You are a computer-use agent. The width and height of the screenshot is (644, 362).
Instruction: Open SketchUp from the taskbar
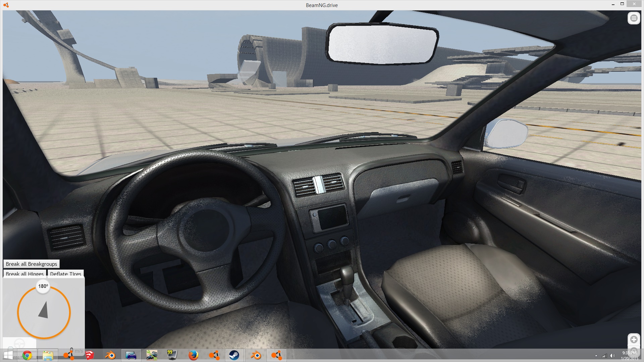[90, 355]
